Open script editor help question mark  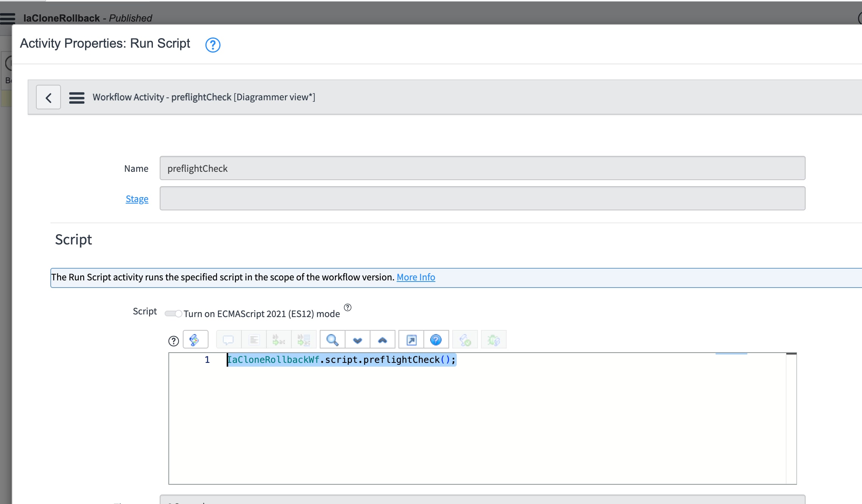pos(174,341)
